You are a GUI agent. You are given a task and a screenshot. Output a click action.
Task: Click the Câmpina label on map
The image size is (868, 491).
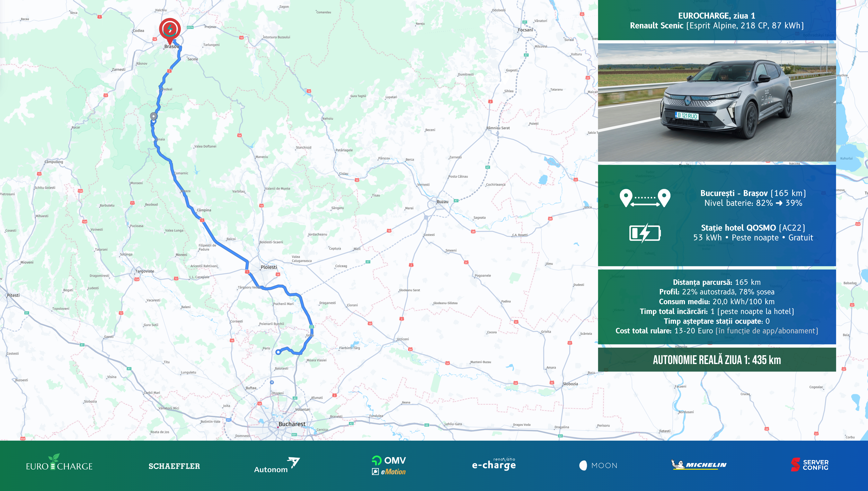click(204, 210)
